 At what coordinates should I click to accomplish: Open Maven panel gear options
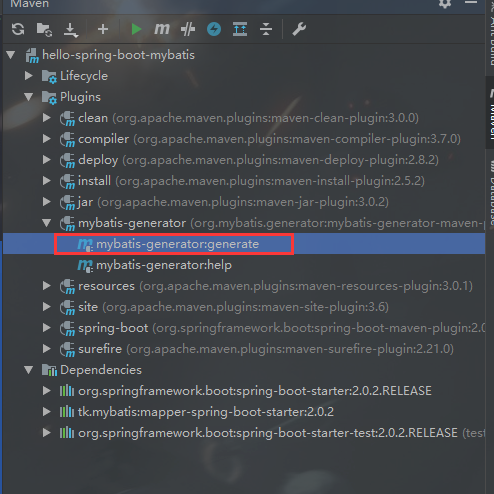pos(445,3)
